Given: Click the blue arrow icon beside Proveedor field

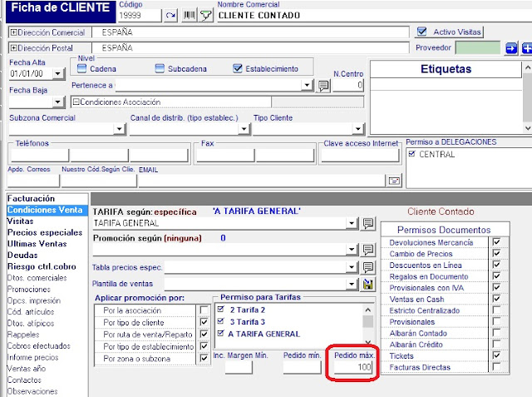Looking at the screenshot, I should (511, 48).
